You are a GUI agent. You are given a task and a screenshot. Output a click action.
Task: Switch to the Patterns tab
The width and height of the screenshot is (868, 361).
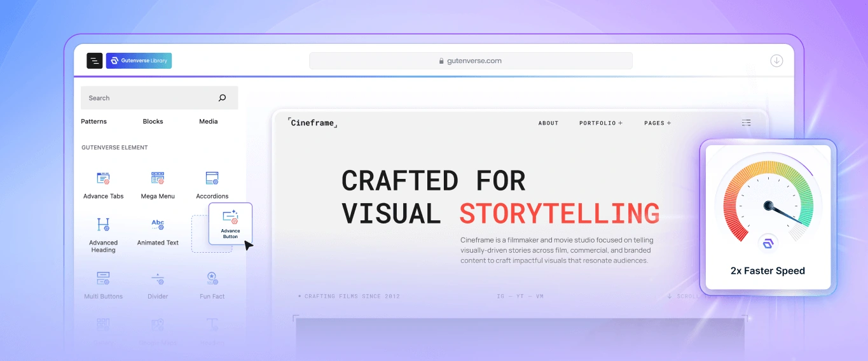click(93, 122)
